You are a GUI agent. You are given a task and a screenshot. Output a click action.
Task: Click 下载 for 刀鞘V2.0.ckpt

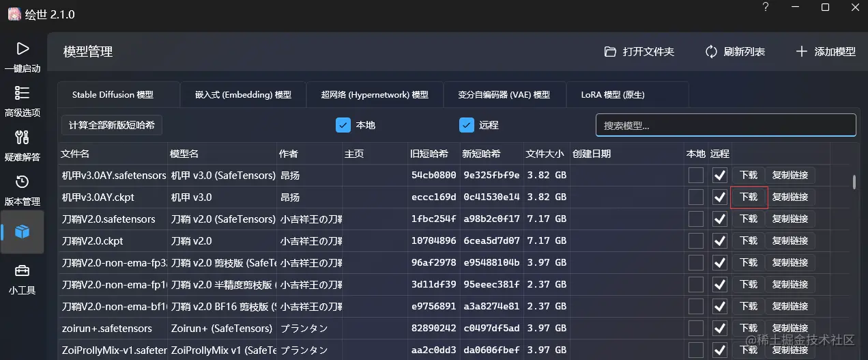point(749,241)
